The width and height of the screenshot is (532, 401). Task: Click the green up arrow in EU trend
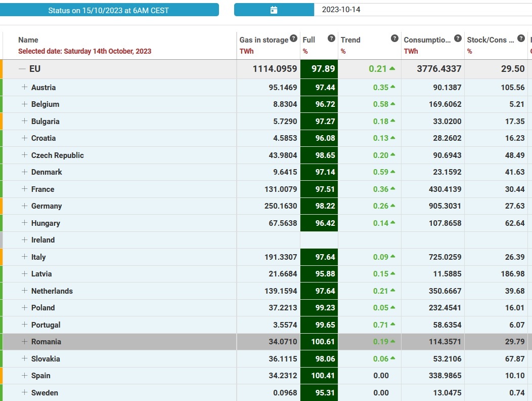click(392, 69)
